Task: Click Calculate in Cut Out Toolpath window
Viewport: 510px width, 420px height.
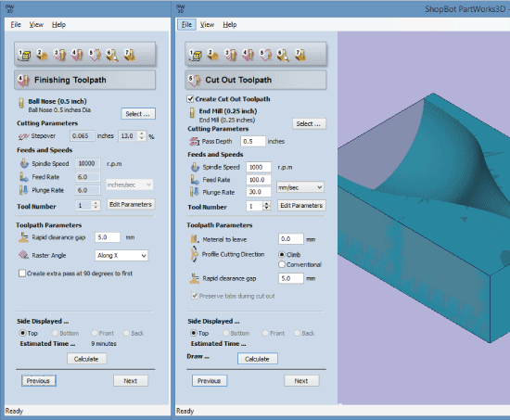Action: pos(257,359)
